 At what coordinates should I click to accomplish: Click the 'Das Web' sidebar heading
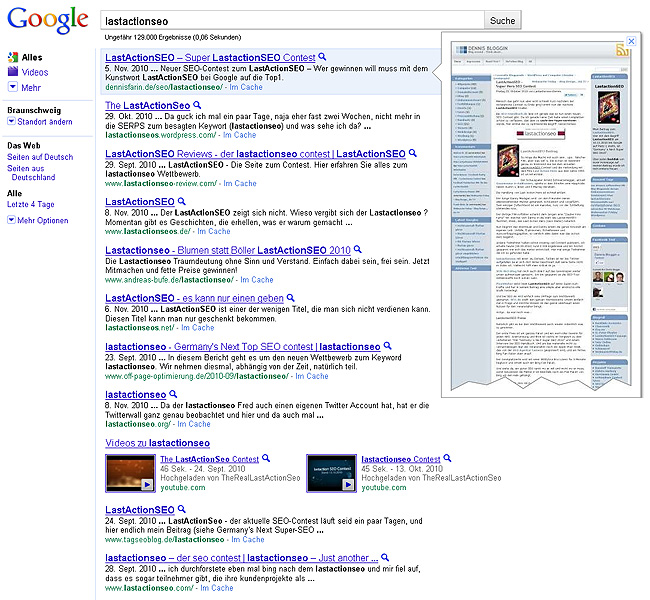pos(24,146)
